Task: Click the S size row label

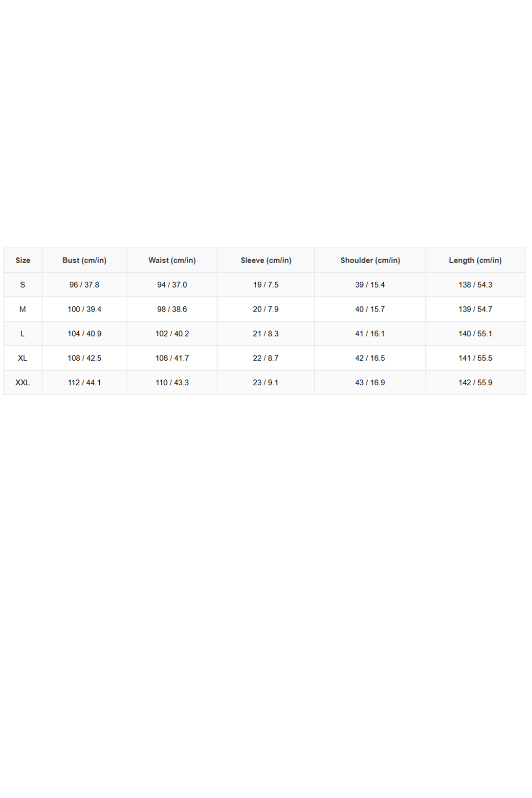Action: 23,285
